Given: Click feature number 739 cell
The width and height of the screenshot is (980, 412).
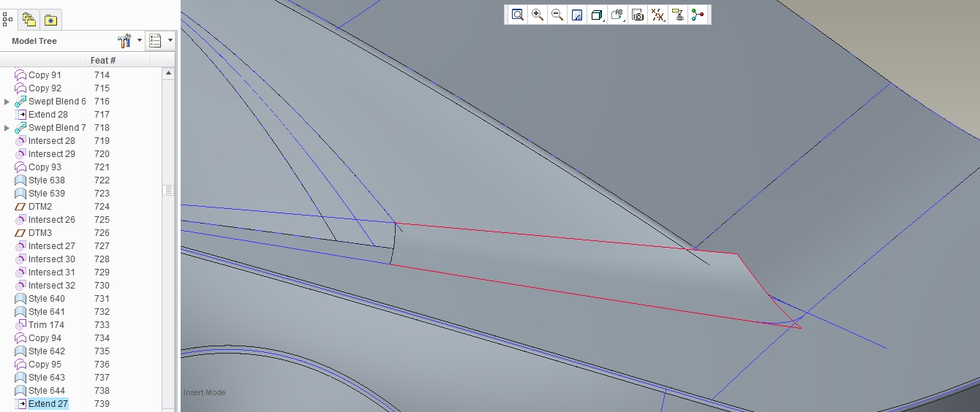Looking at the screenshot, I should [x=102, y=404].
